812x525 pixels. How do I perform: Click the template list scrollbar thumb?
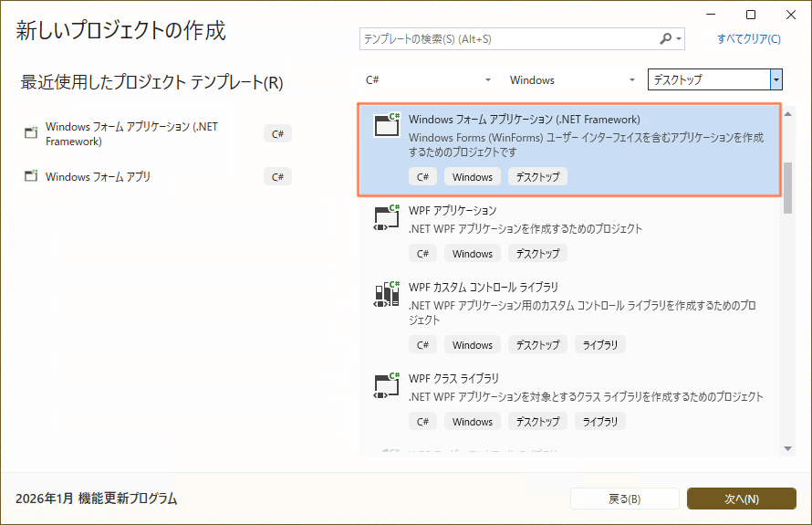click(787, 188)
